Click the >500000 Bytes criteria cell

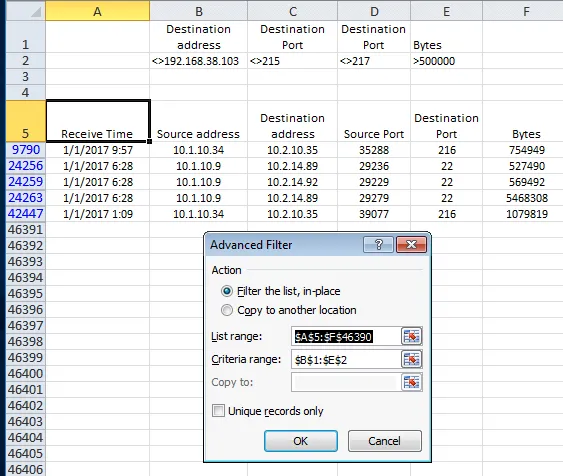tap(446, 61)
